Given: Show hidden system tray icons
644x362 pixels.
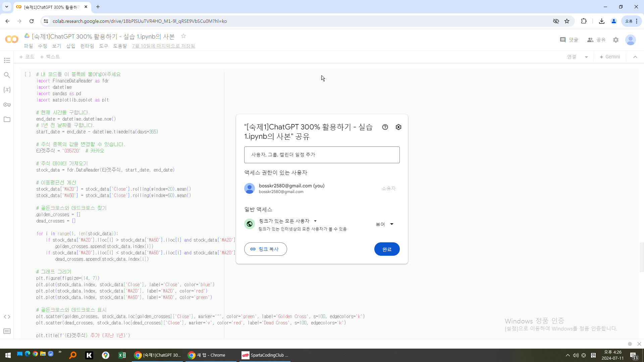Looking at the screenshot, I should click(x=568, y=355).
